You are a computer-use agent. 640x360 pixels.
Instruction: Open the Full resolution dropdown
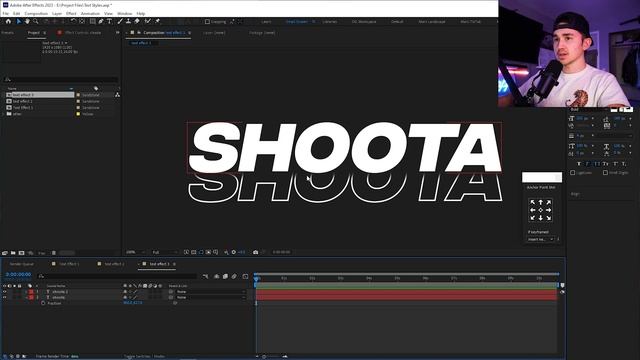[165, 252]
